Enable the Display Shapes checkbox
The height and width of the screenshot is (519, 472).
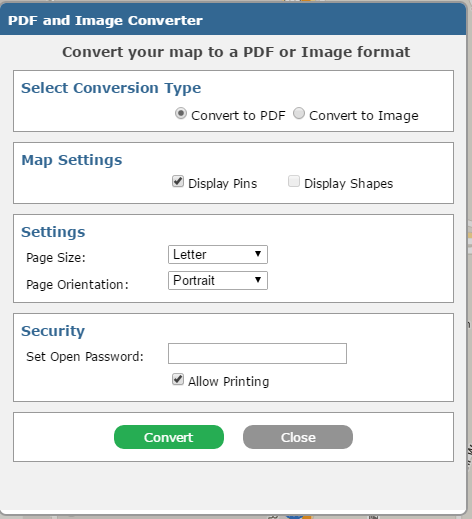294,182
